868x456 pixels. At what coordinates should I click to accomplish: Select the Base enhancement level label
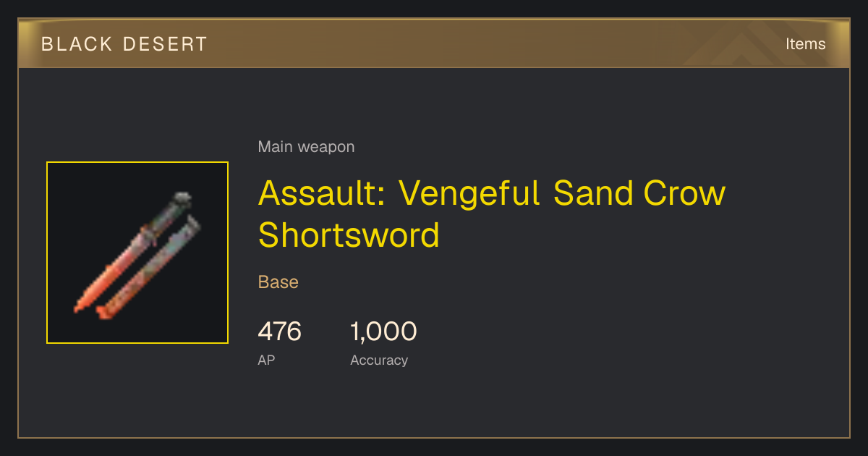(x=278, y=282)
